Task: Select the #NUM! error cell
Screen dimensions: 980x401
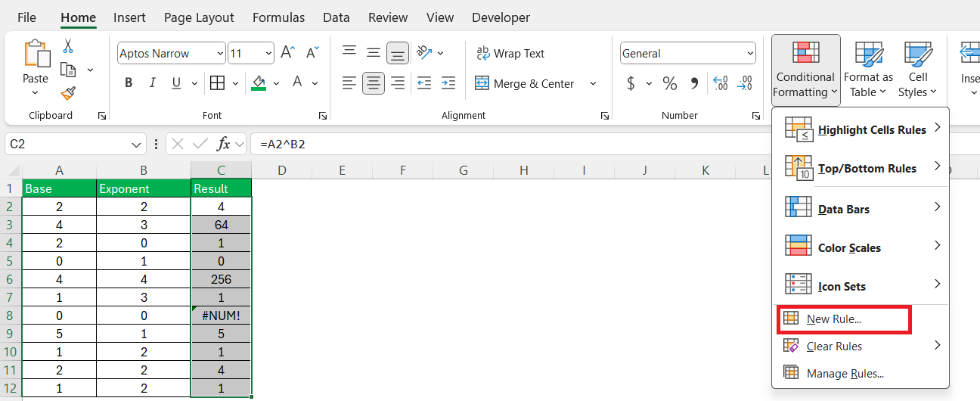Action: [x=221, y=316]
